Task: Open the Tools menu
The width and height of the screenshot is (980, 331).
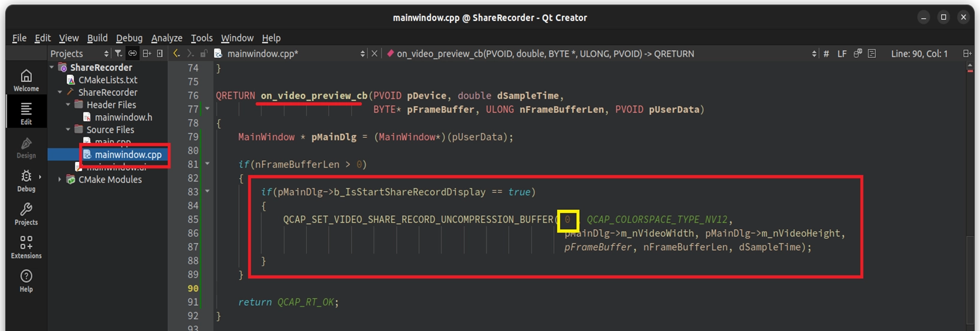Action: pyautogui.click(x=201, y=38)
